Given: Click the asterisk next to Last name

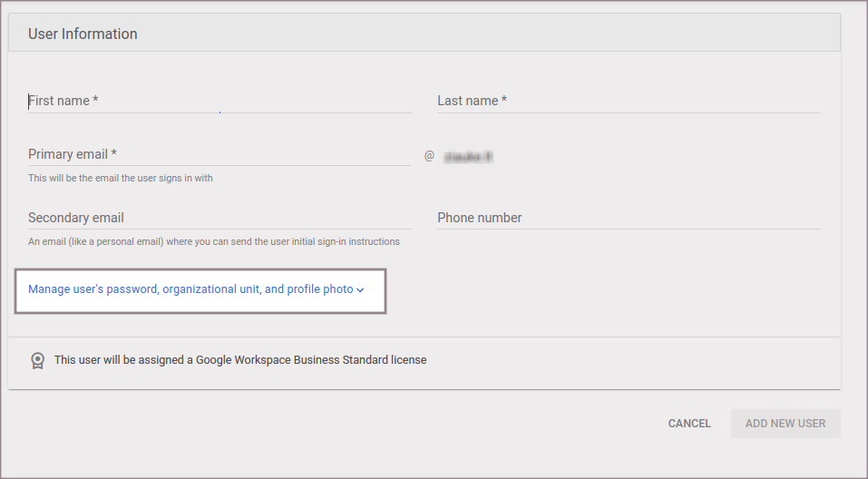Looking at the screenshot, I should 504,101.
